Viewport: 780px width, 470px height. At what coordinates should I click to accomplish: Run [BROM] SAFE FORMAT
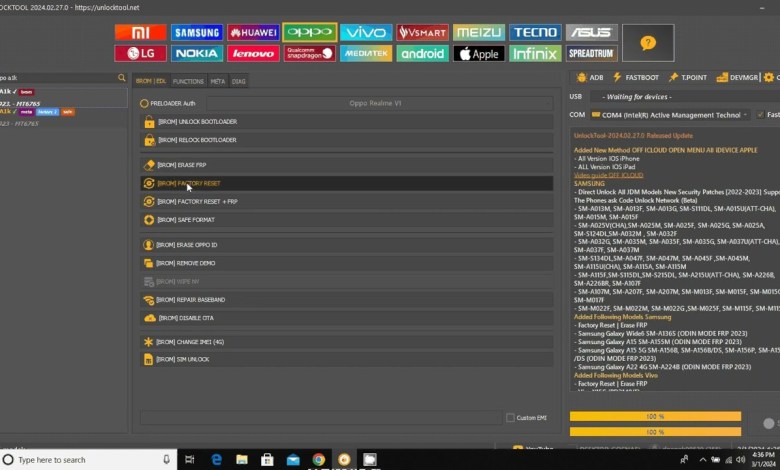point(347,220)
